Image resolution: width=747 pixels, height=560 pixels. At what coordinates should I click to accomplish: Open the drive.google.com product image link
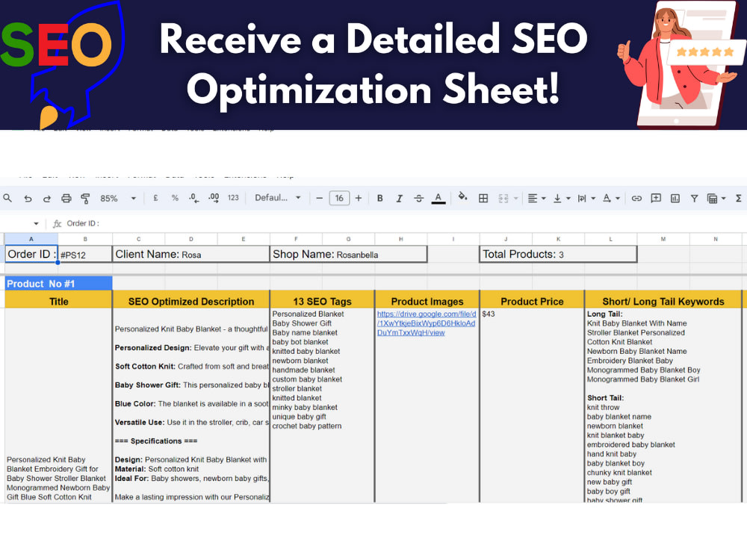pyautogui.click(x=427, y=323)
